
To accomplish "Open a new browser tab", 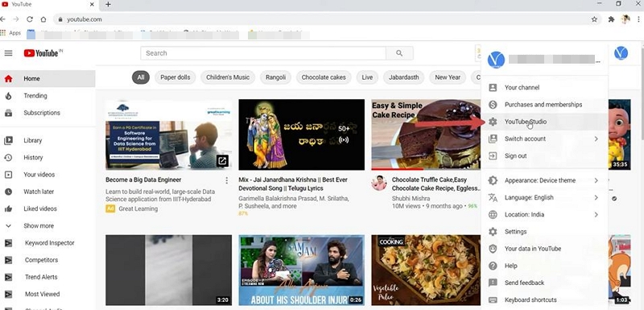I will pos(108,5).
